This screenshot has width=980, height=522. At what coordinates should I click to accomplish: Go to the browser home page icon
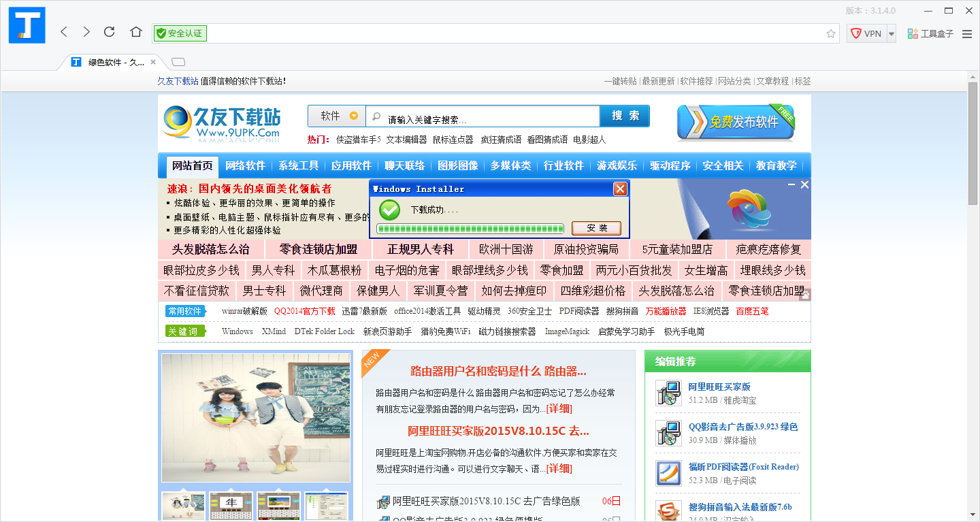click(x=136, y=32)
